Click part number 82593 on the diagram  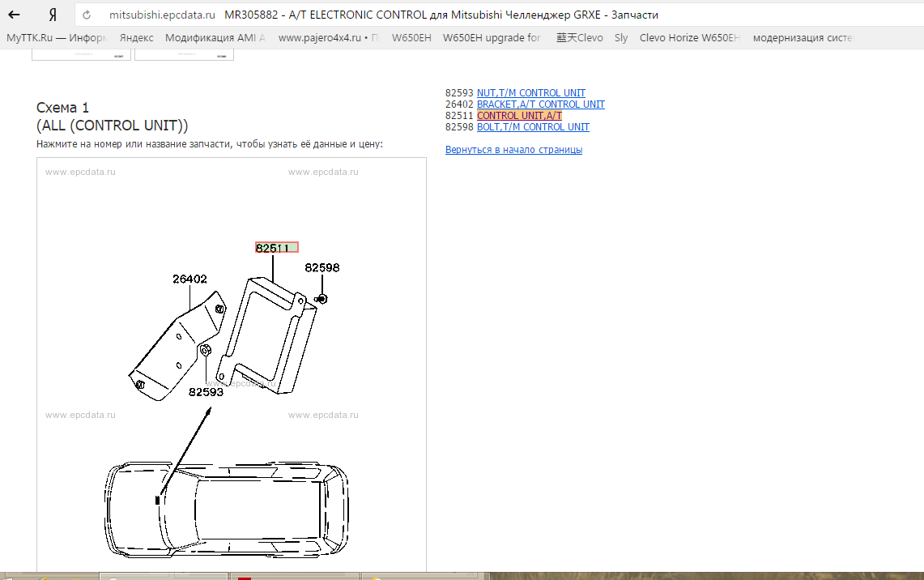[206, 392]
